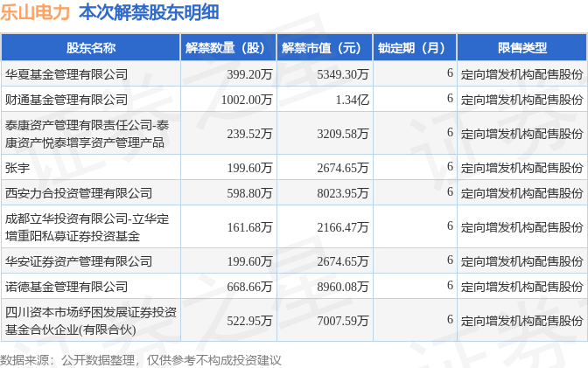Click the 7007.59万 market value
Image resolution: width=588 pixels, height=368 pixels.
click(x=343, y=321)
